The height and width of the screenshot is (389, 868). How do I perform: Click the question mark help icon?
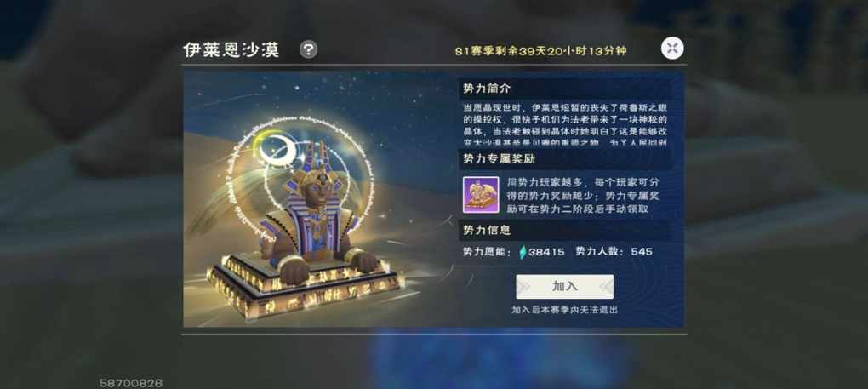(x=308, y=50)
